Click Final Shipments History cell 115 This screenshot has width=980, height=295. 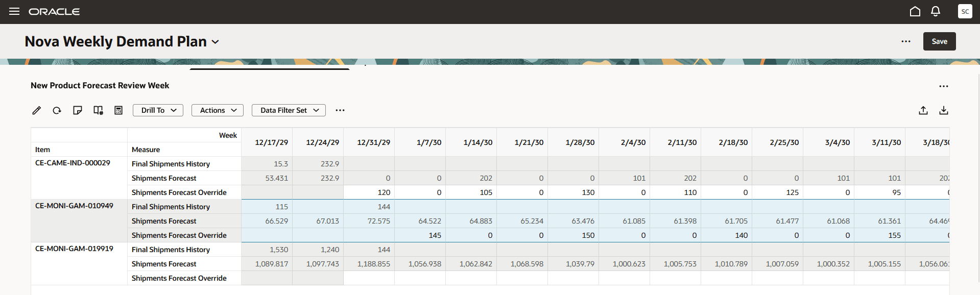tap(267, 207)
